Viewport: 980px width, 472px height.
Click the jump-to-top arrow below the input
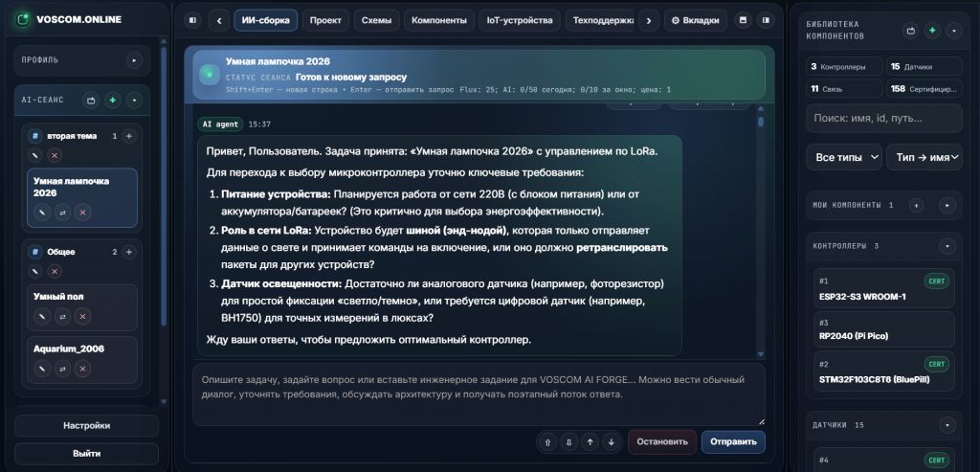[547, 441]
